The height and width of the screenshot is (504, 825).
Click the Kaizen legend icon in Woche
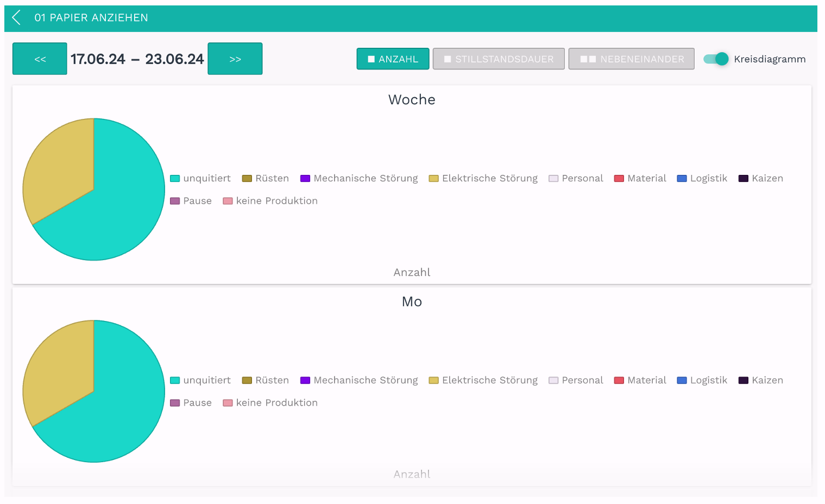744,179
